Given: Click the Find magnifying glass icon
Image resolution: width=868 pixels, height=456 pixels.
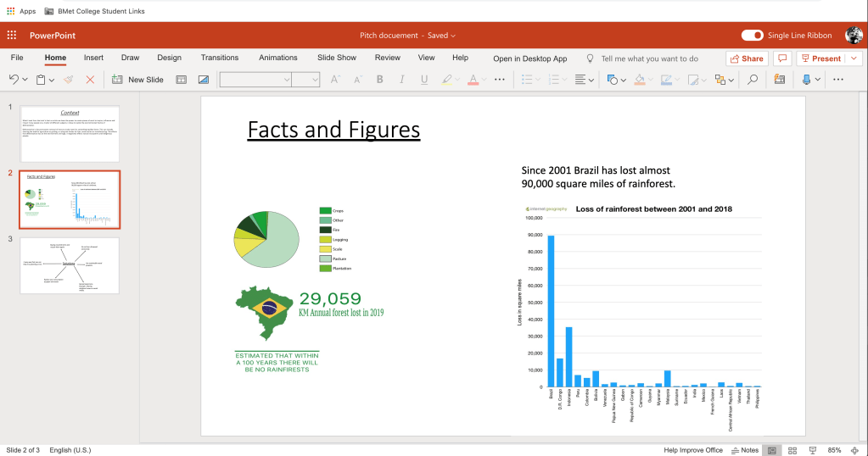Looking at the screenshot, I should point(752,80).
